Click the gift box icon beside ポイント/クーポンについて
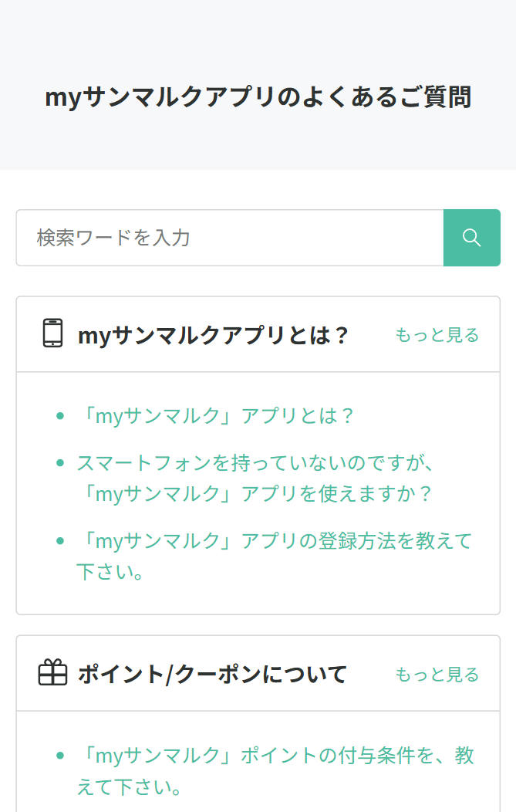The width and height of the screenshot is (516, 812). pos(52,673)
